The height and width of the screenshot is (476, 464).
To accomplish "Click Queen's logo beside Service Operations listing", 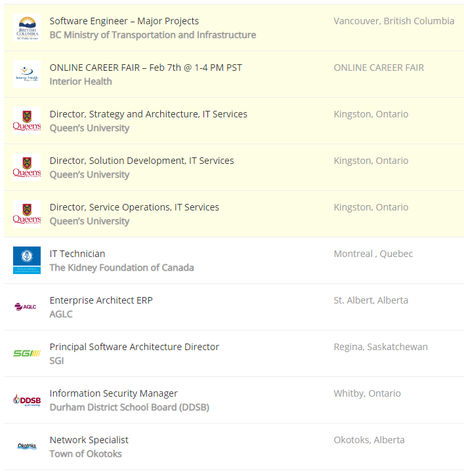I will pyautogui.click(x=27, y=214).
